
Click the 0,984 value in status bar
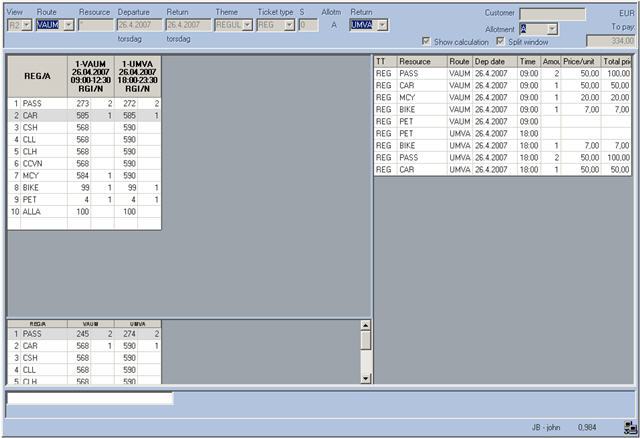(x=587, y=427)
